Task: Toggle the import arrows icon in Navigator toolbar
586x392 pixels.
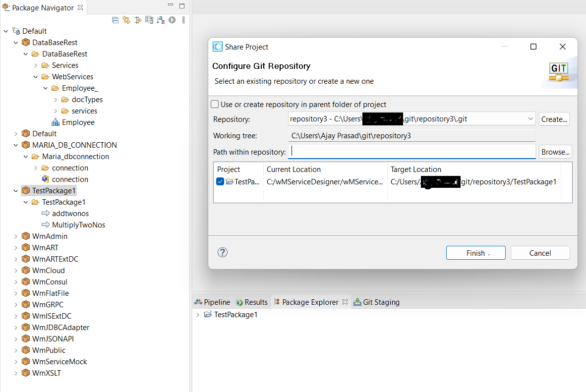Action: point(138,20)
